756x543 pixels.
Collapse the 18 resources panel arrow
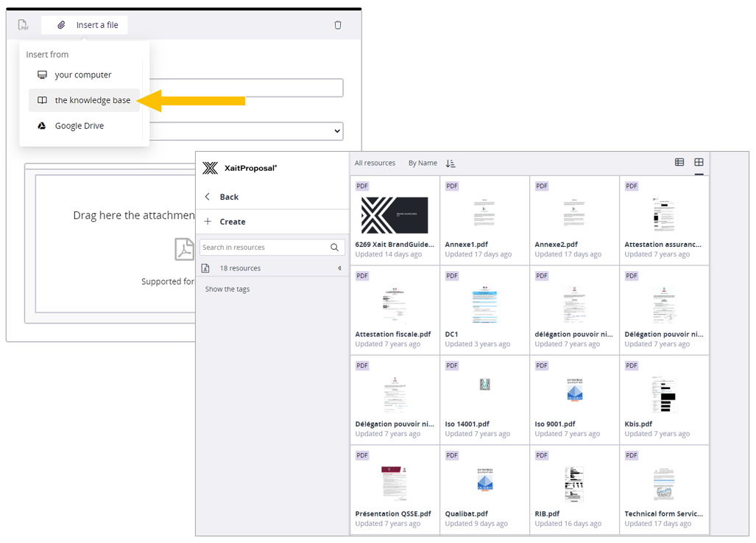(339, 268)
